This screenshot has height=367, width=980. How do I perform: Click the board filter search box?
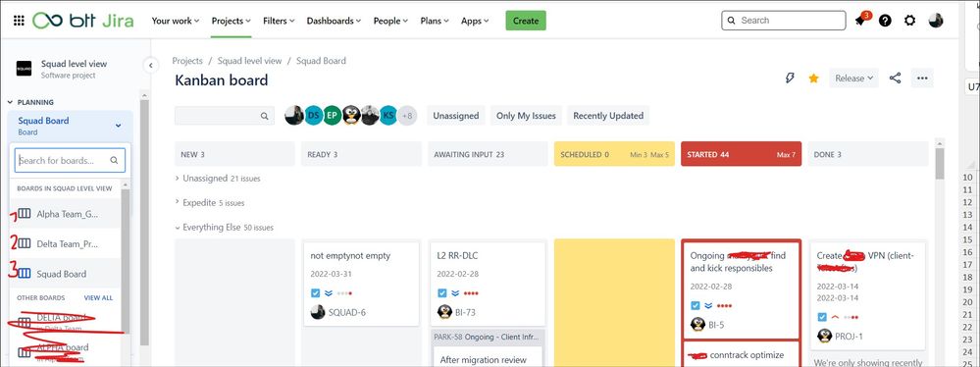[x=225, y=116]
